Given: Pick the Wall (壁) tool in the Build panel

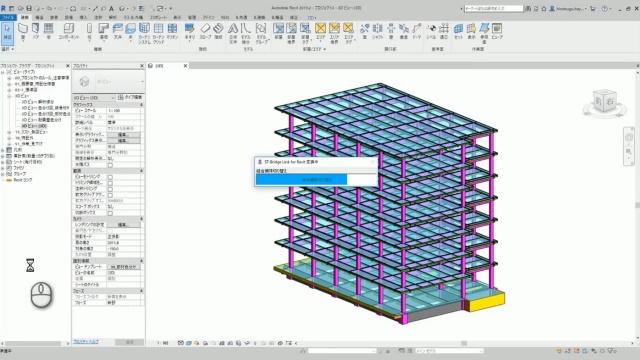Looking at the screenshot, I should pos(23,31).
